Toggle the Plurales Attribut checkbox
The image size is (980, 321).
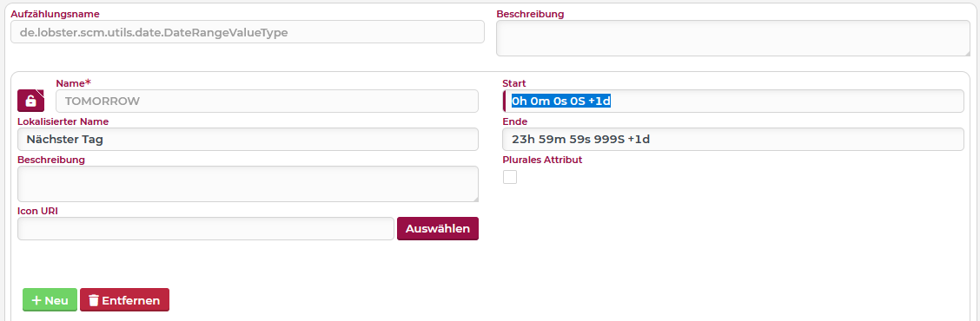click(510, 177)
